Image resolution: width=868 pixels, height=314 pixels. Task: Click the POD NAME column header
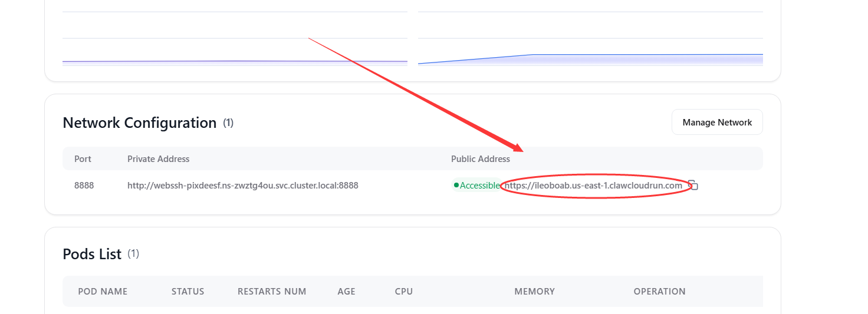103,292
